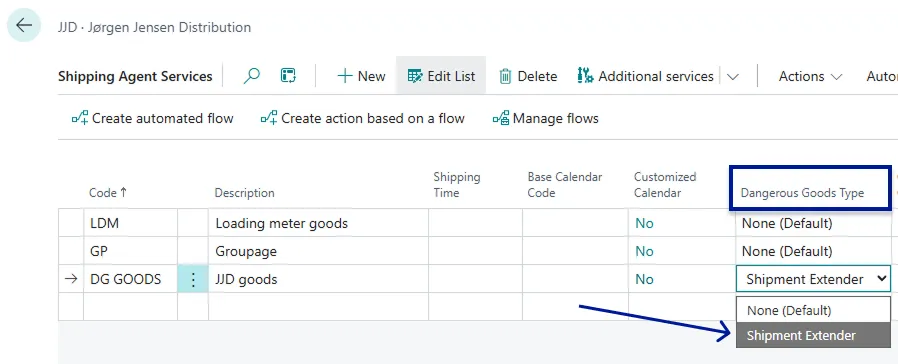This screenshot has height=364, width=898.
Task: Click the Groupage description cell
Action: click(318, 251)
